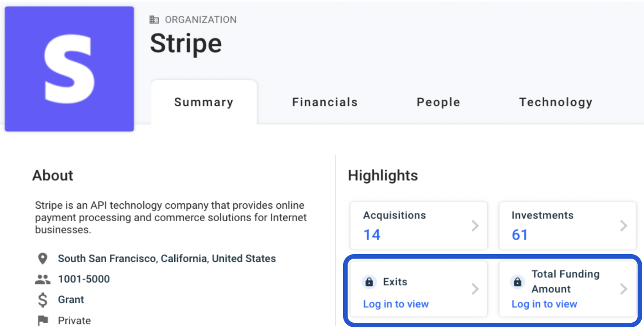Screen dimensions: 644x336
Task: Click the organization building icon
Action: tap(155, 20)
